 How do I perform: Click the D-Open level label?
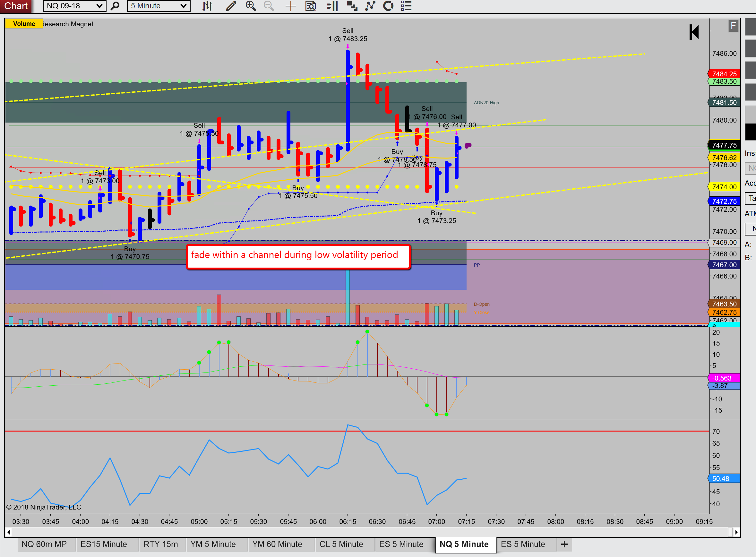click(482, 304)
